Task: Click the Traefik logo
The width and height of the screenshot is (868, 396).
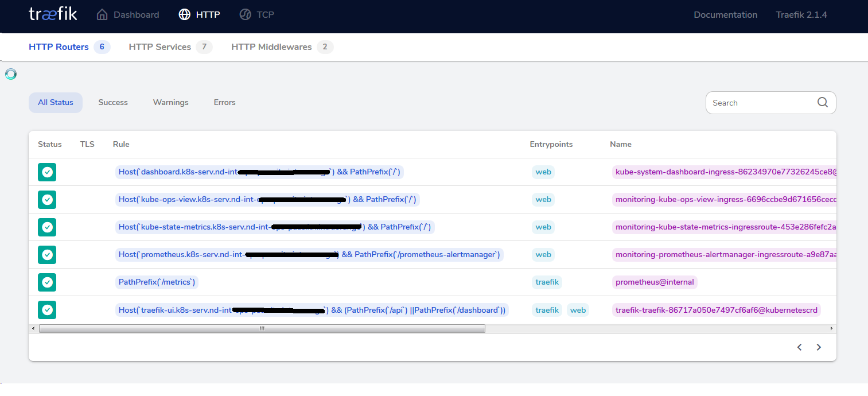Action: pyautogui.click(x=53, y=14)
